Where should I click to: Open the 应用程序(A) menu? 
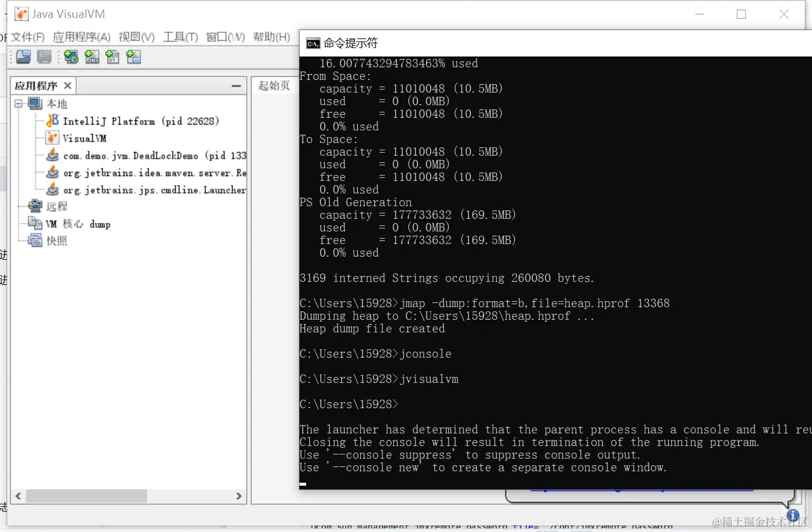82,37
